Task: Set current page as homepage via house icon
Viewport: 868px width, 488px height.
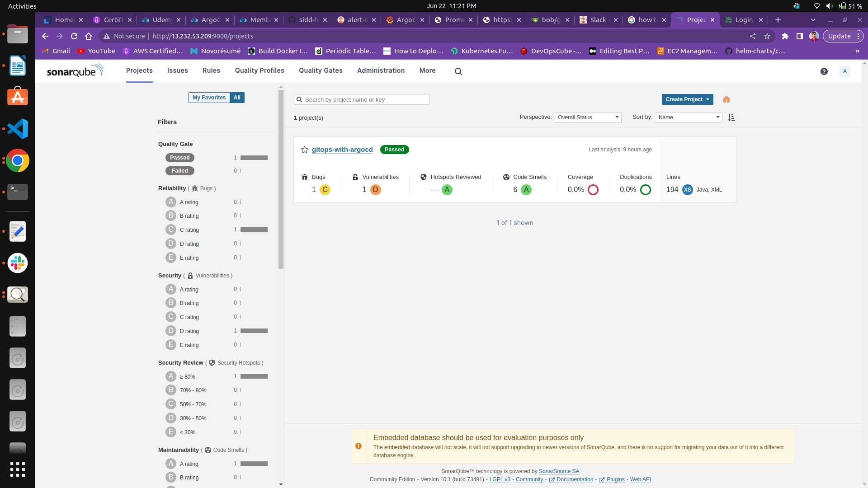Action: pos(726,99)
